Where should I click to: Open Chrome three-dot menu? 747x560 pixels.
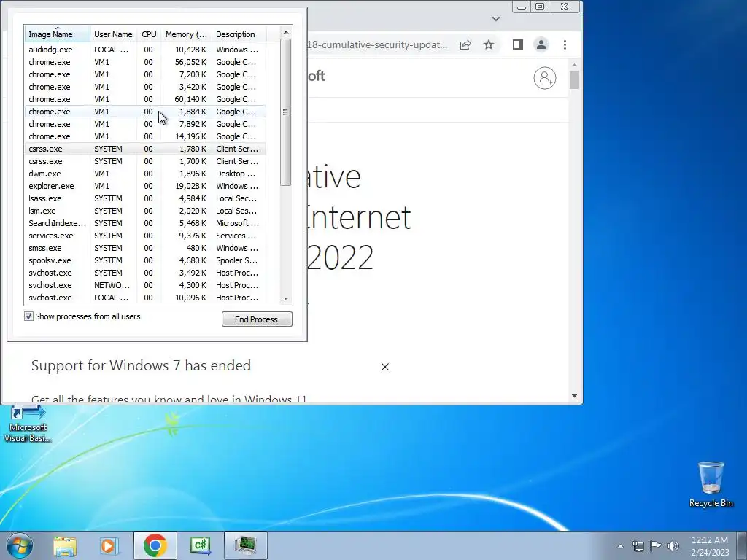pos(565,44)
